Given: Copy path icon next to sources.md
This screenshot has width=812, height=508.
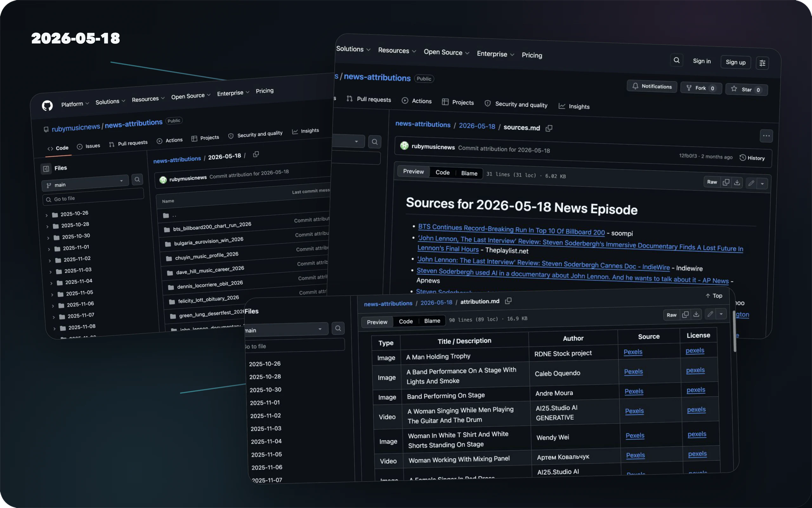Looking at the screenshot, I should point(549,128).
